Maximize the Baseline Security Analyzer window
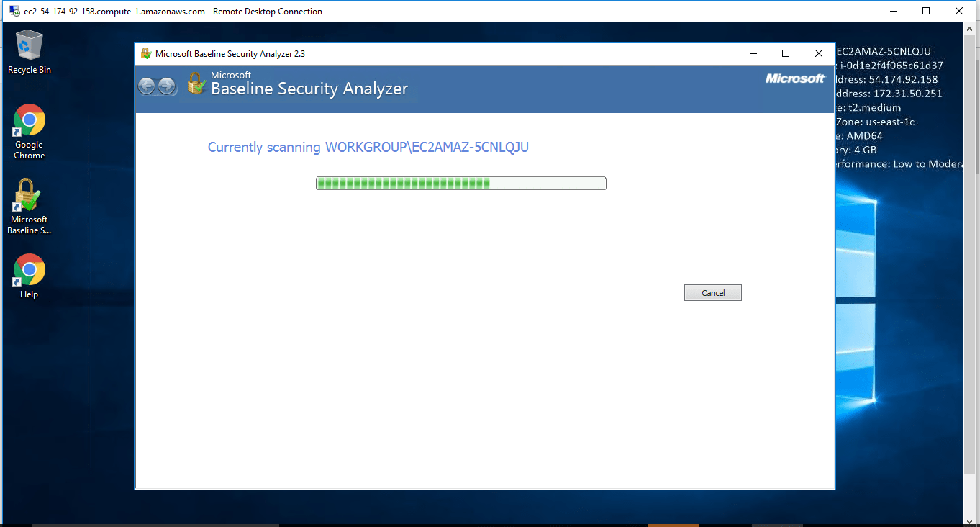Viewport: 980px width, 527px height. (x=786, y=53)
